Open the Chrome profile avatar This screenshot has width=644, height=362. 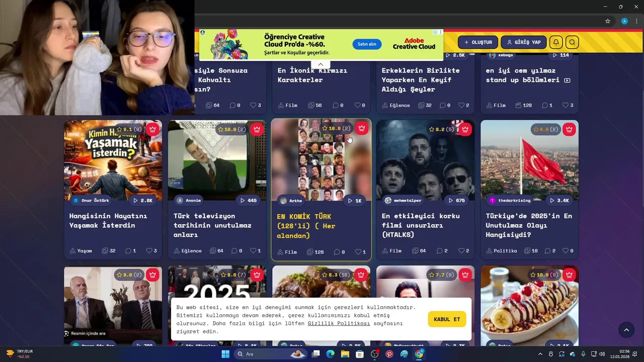pyautogui.click(x=624, y=21)
